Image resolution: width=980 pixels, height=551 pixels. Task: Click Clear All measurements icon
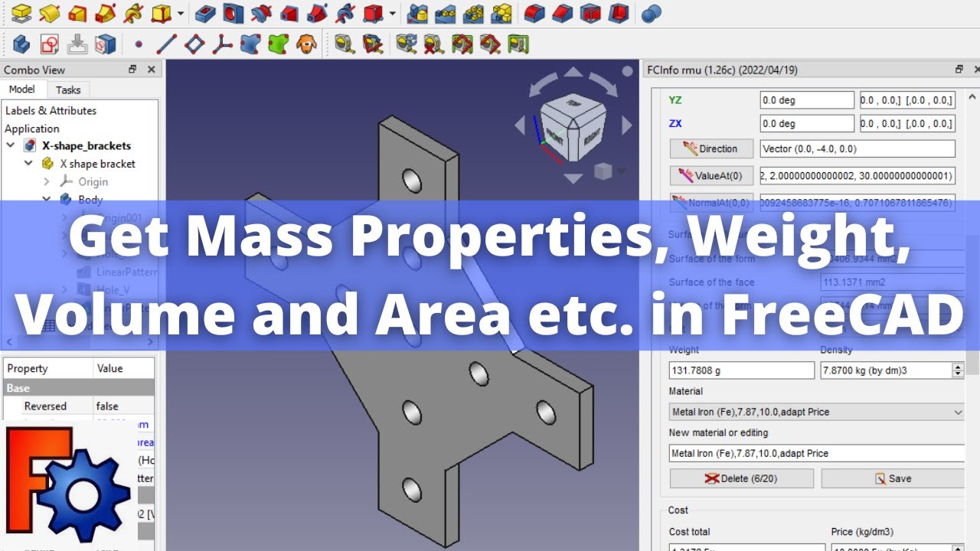[434, 44]
